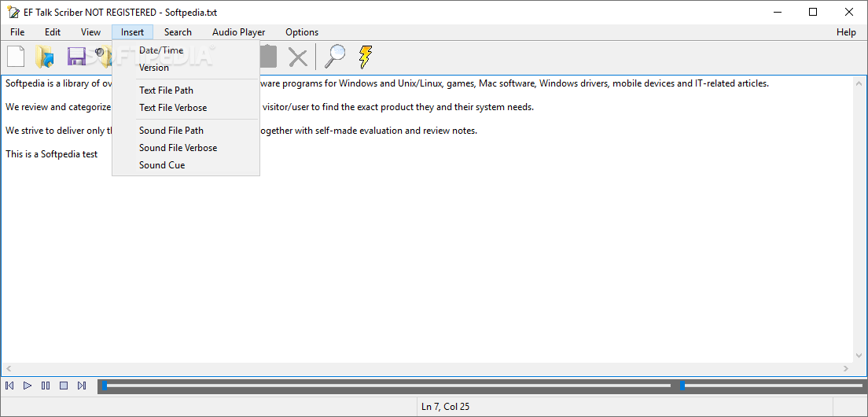The height and width of the screenshot is (417, 868).
Task: Save the file with floppy disk icon
Action: click(x=75, y=57)
